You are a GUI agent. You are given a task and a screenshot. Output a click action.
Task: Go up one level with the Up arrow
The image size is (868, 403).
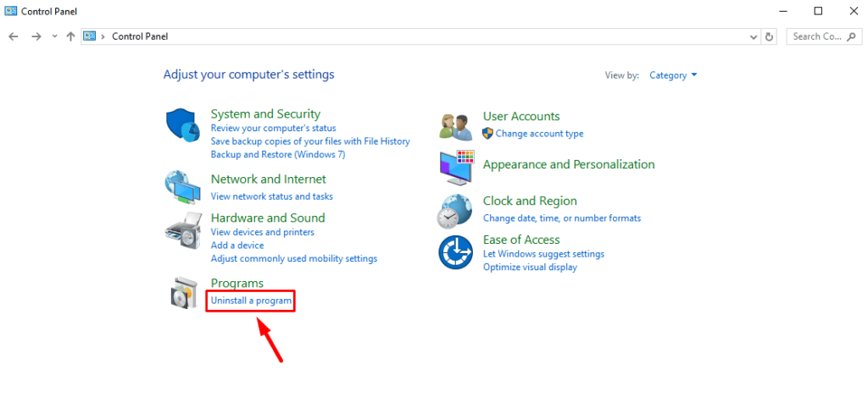coord(70,36)
